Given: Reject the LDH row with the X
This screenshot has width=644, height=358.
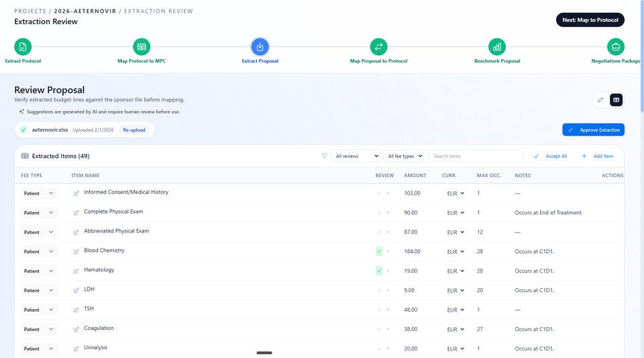Looking at the screenshot, I should (x=388, y=291).
